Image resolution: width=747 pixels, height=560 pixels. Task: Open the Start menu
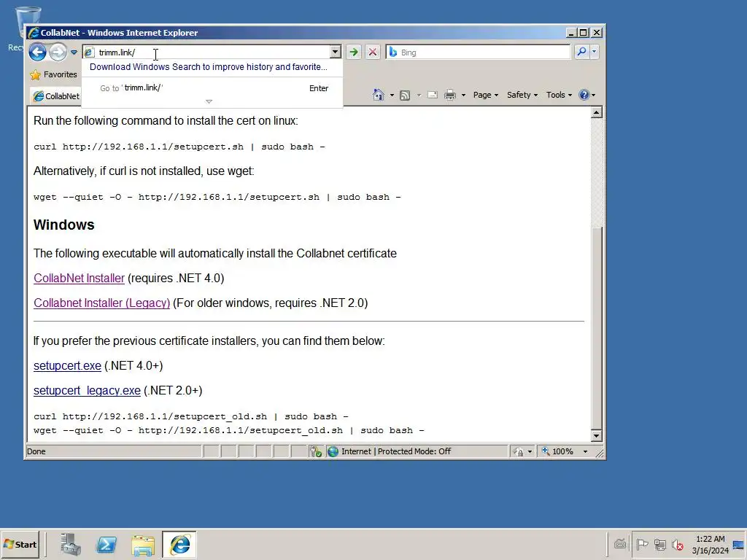click(20, 544)
